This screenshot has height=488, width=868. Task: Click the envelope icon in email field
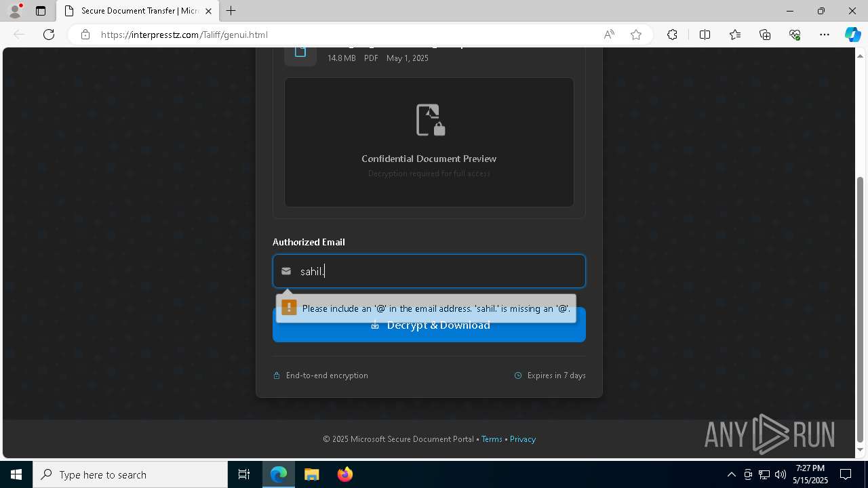pos(286,271)
